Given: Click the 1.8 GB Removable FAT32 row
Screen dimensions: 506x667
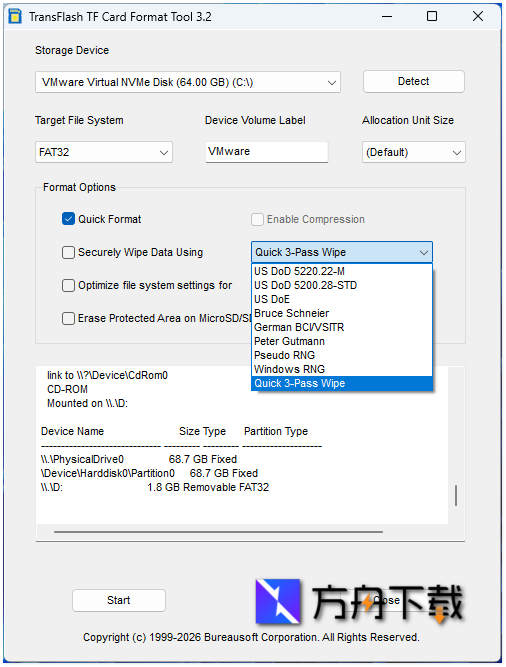Looking at the screenshot, I should [155, 487].
